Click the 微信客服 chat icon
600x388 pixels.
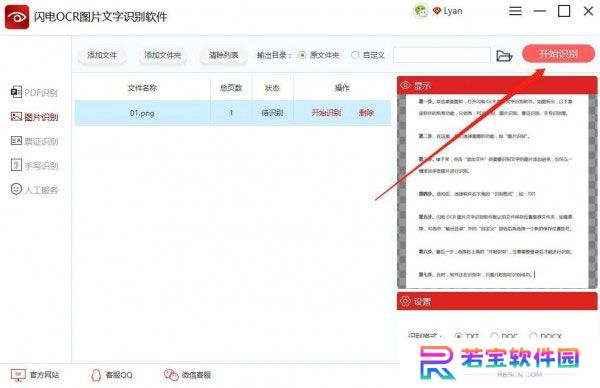(x=171, y=375)
